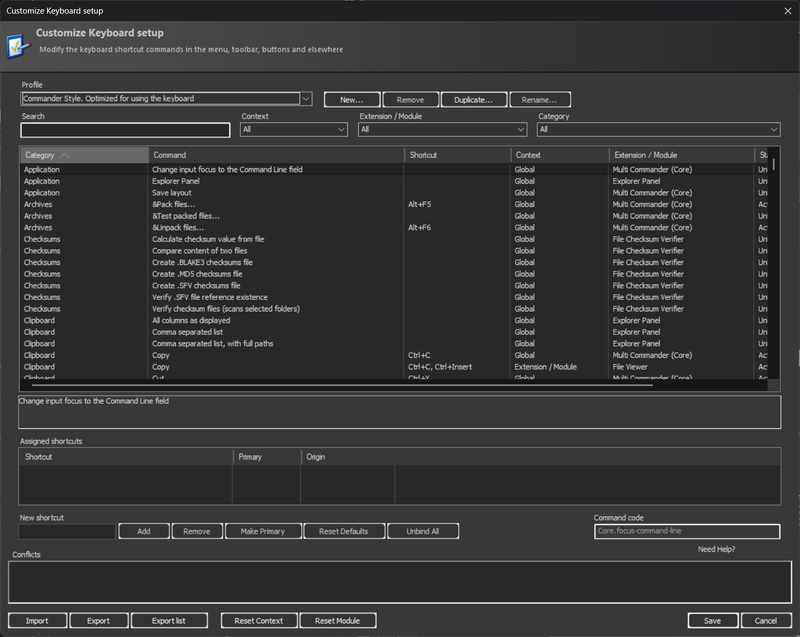800x637 pixels.
Task: Click the Add shortcut button
Action: pyautogui.click(x=144, y=531)
